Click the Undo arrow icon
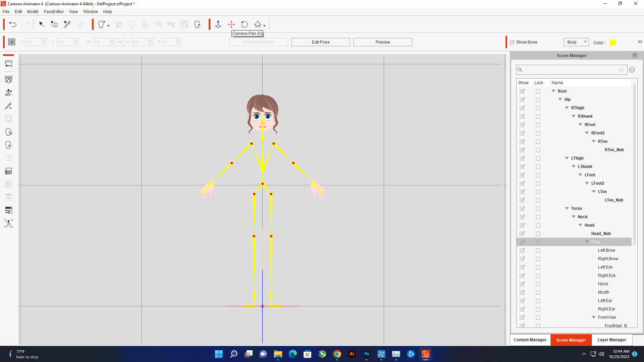Viewport: 644px width, 362px height. (13, 24)
